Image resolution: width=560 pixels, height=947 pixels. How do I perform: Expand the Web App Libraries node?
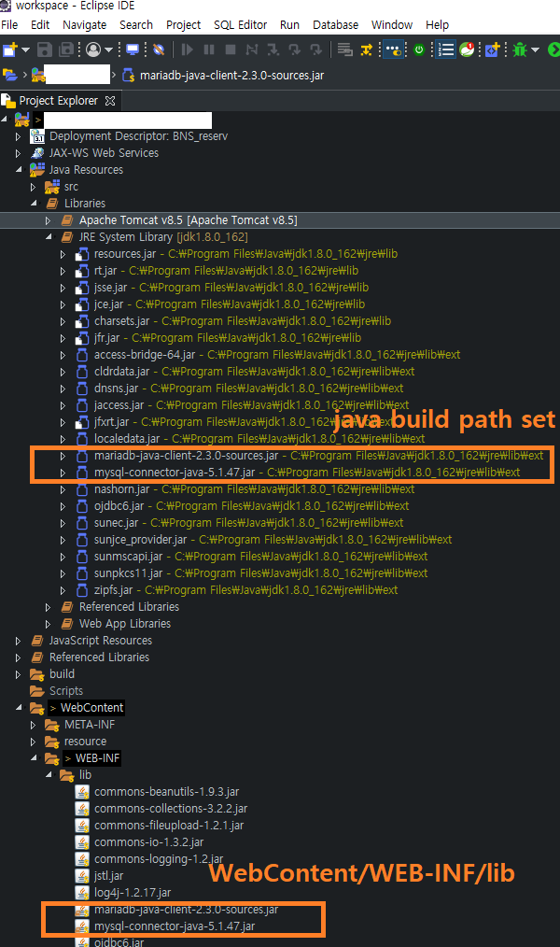49,624
